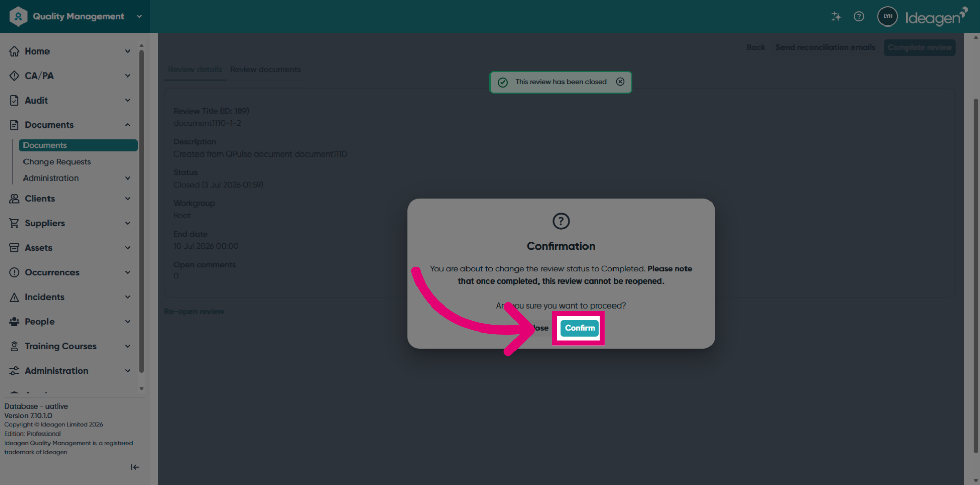
Task: Collapse the Documents menu section
Action: click(x=128, y=125)
